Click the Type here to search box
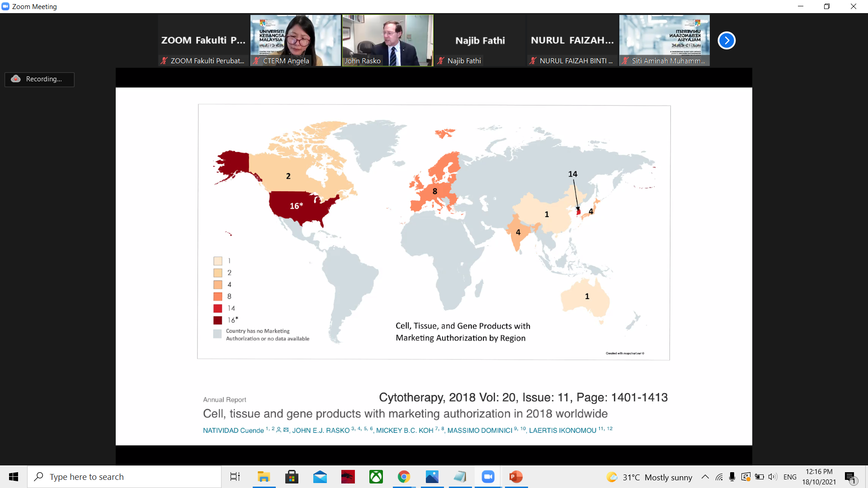The height and width of the screenshot is (488, 868). [x=124, y=477]
